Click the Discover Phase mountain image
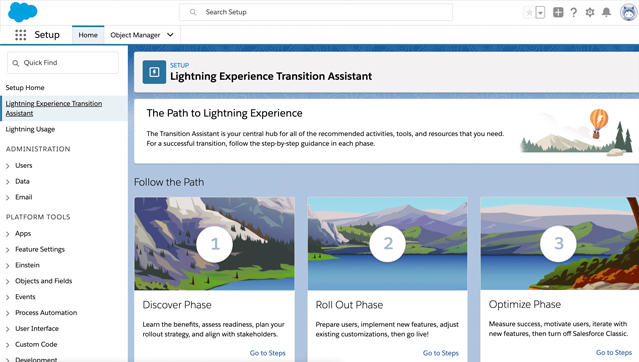This screenshot has width=639, height=362. 214,244
